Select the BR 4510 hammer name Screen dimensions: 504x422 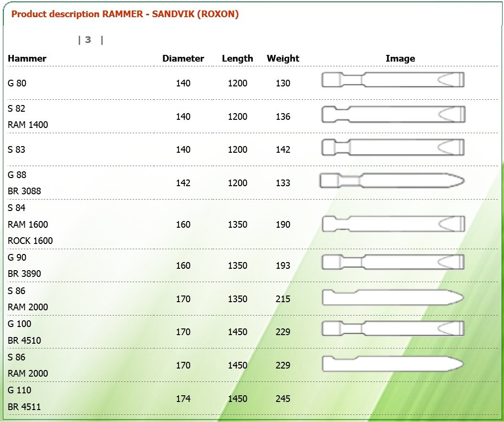click(24, 340)
